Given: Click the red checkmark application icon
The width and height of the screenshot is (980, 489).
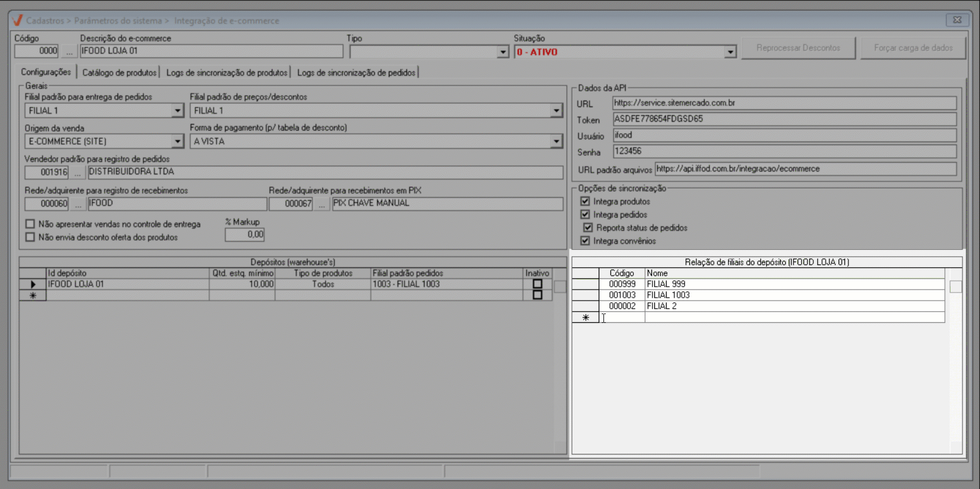Looking at the screenshot, I should click(x=18, y=20).
